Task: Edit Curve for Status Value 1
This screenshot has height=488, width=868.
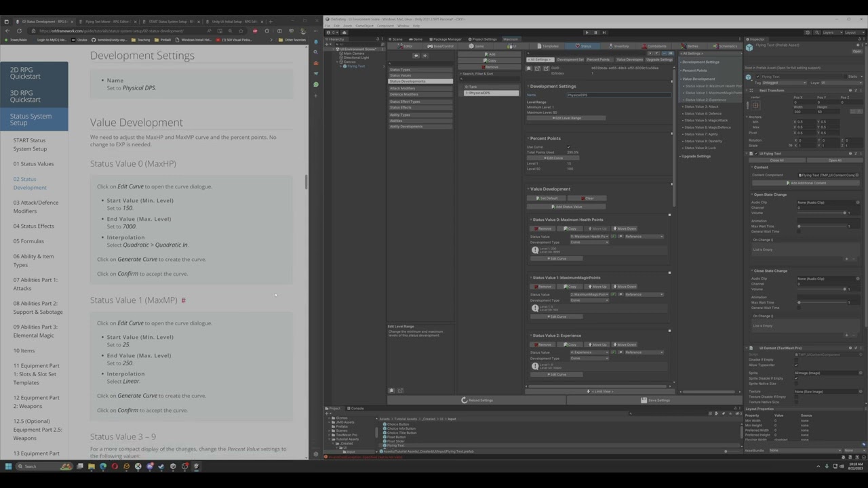Action: pos(557,317)
